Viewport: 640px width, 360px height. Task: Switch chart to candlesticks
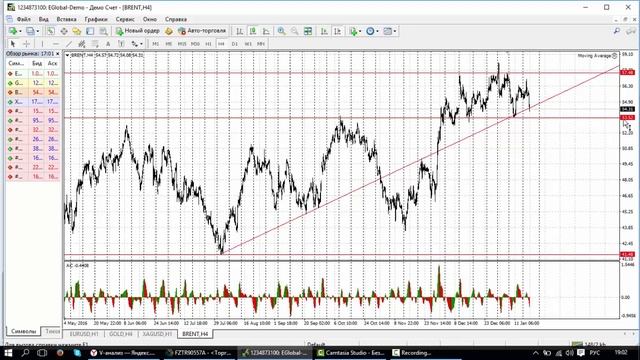tap(253, 31)
